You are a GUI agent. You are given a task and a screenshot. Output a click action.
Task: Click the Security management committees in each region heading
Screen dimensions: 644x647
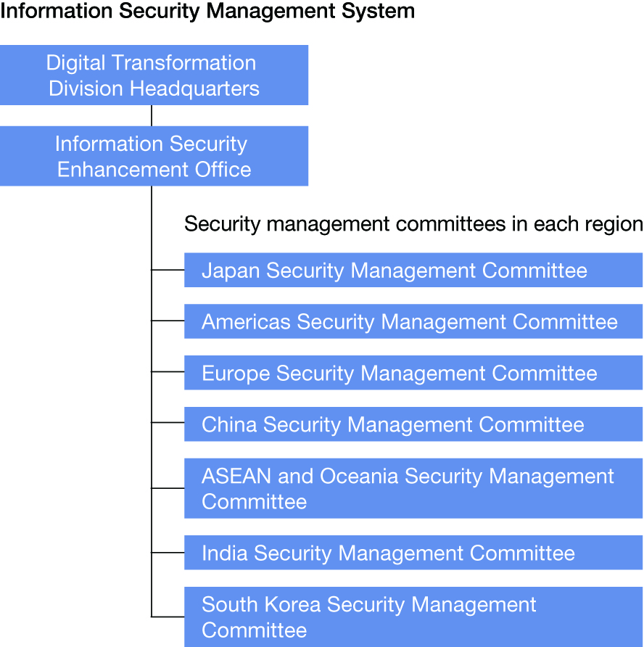(413, 224)
